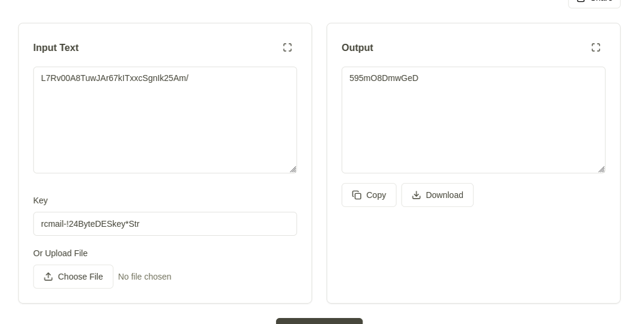Grab the Input Text area resize handle
644x324 pixels.
point(293,169)
